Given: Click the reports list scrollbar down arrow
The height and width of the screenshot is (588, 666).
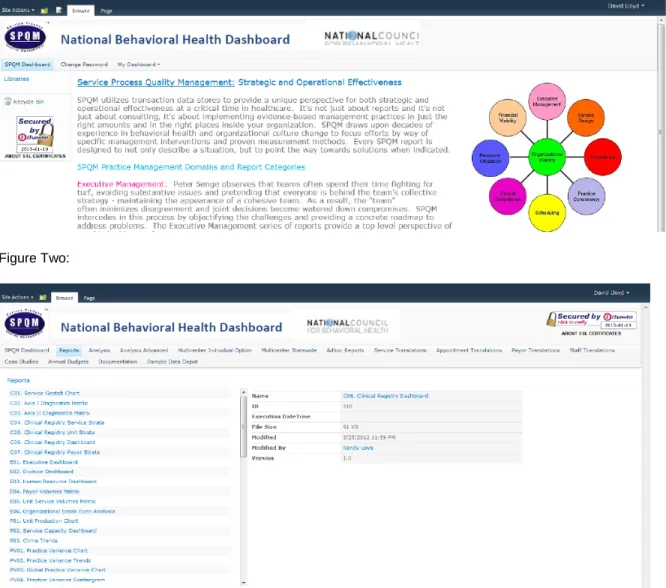Looking at the screenshot, I should tap(244, 582).
